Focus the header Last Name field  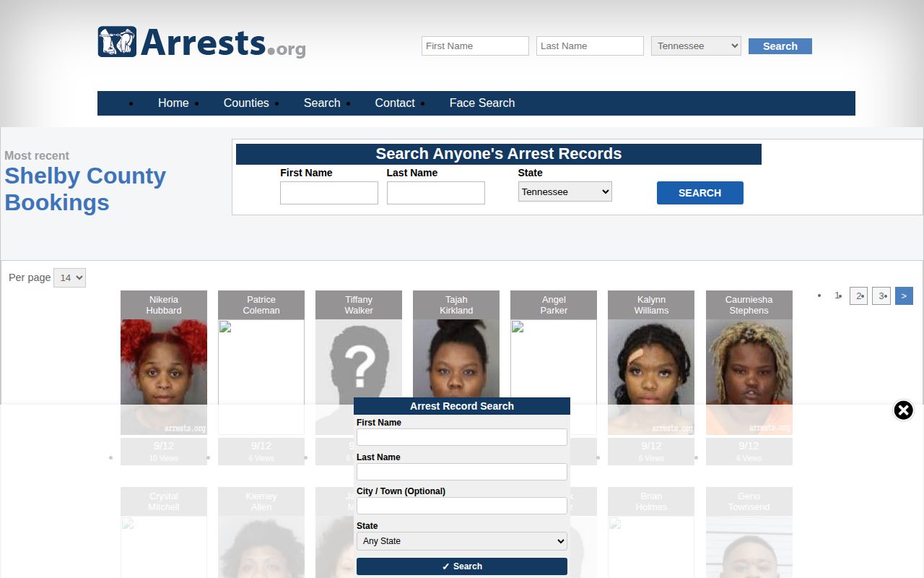tap(590, 46)
